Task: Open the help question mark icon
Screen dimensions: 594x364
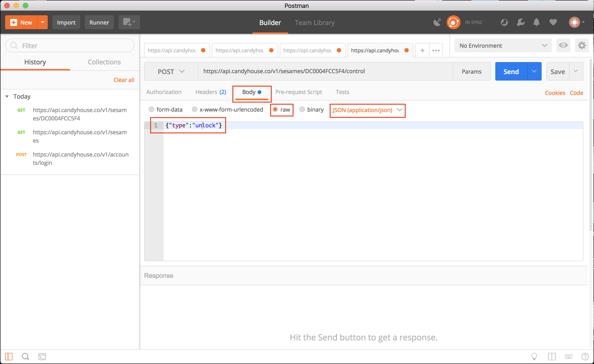Action: [x=585, y=356]
